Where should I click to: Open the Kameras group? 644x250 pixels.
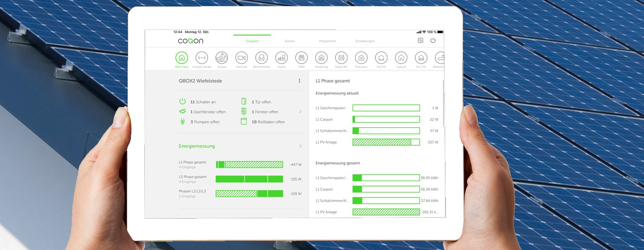[x=242, y=58]
